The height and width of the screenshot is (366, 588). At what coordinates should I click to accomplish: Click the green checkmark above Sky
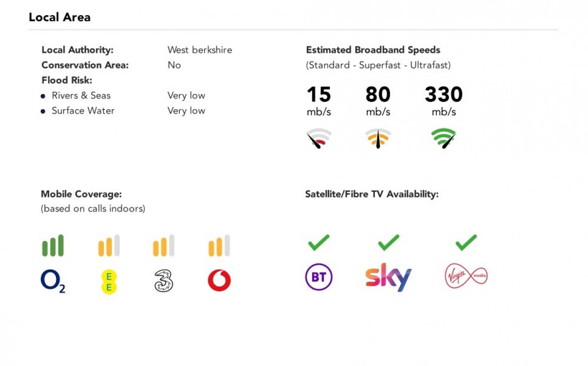click(x=389, y=242)
